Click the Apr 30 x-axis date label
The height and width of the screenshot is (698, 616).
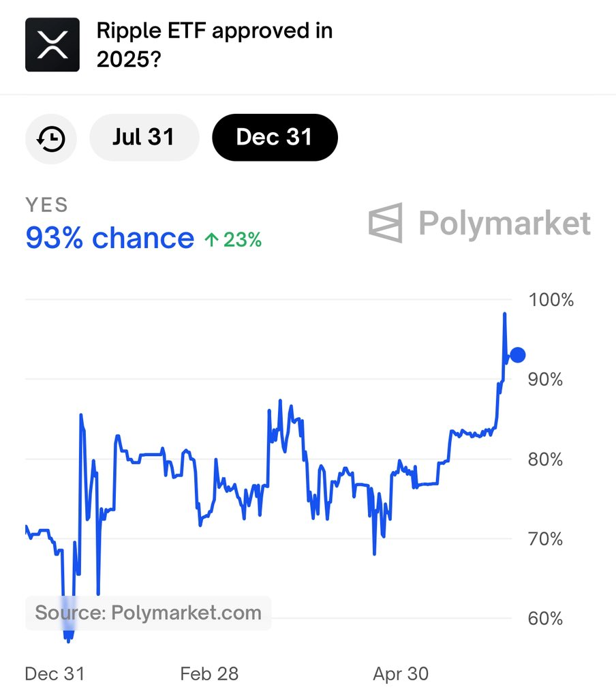[401, 673]
